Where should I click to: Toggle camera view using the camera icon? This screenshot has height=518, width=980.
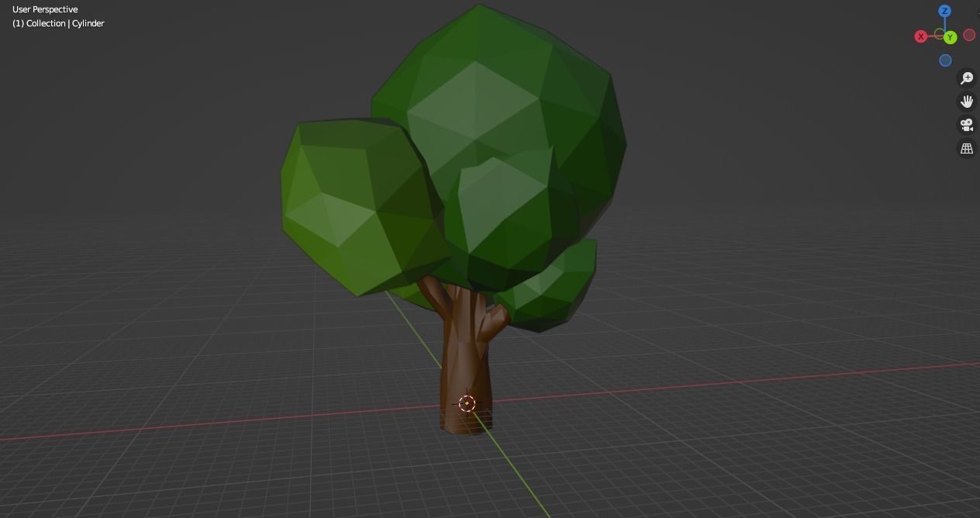pyautogui.click(x=966, y=124)
